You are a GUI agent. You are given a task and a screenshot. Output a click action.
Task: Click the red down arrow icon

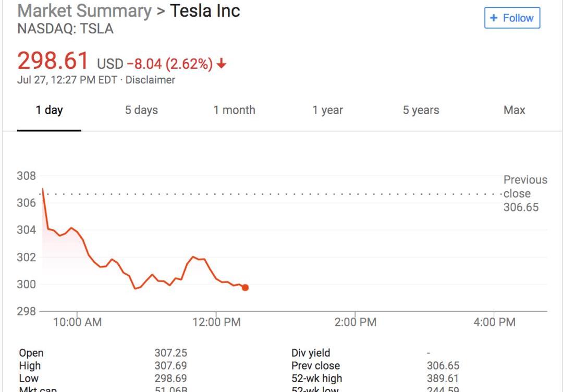click(x=222, y=64)
